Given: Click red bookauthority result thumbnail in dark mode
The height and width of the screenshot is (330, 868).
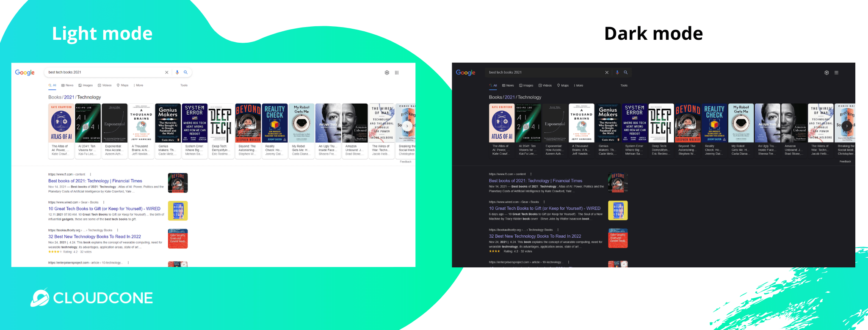Looking at the screenshot, I should point(618,238).
